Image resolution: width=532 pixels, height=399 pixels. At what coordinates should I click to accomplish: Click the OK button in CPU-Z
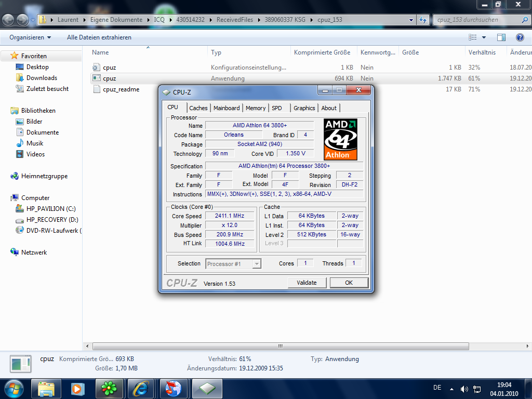click(349, 283)
